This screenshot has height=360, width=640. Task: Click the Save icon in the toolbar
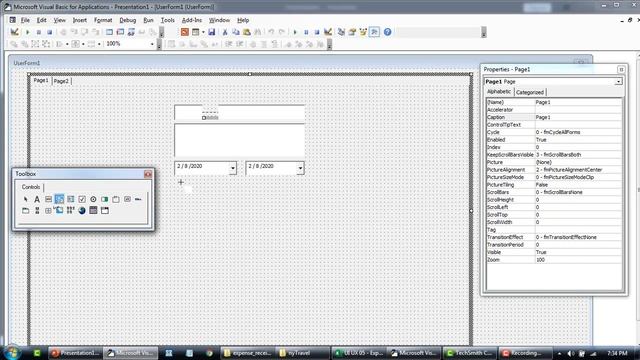click(x=211, y=32)
